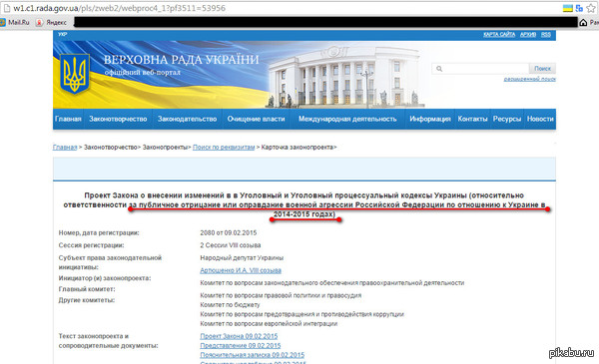Open the RSS link

546,34
